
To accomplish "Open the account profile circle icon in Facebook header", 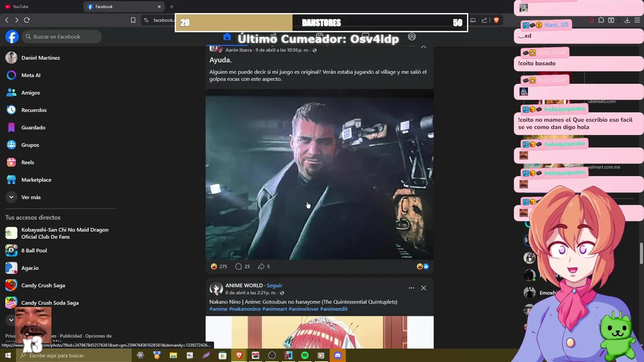I will tap(412, 37).
